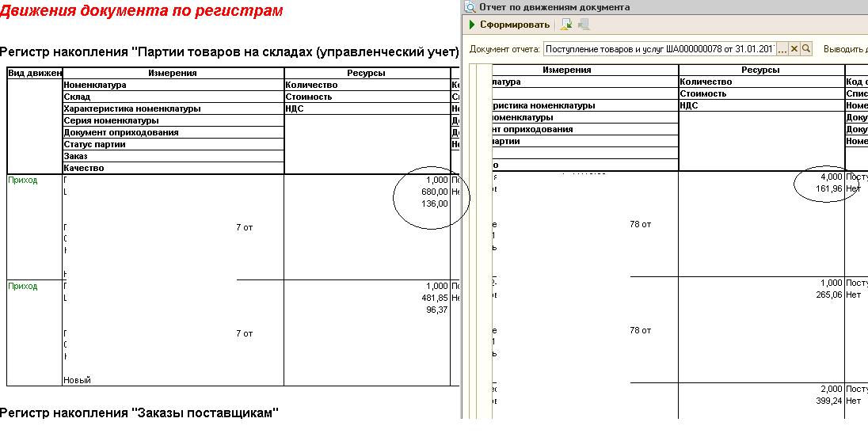Click the 680,00 cost value

pyautogui.click(x=435, y=192)
